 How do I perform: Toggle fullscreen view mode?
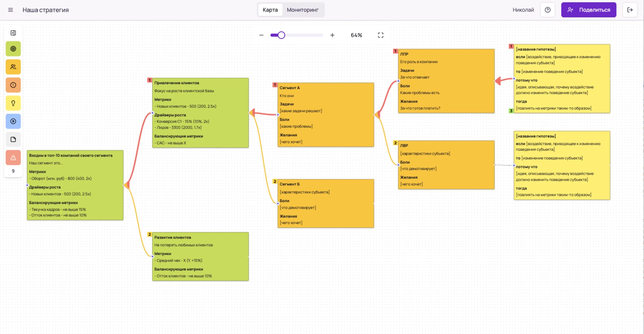380,35
